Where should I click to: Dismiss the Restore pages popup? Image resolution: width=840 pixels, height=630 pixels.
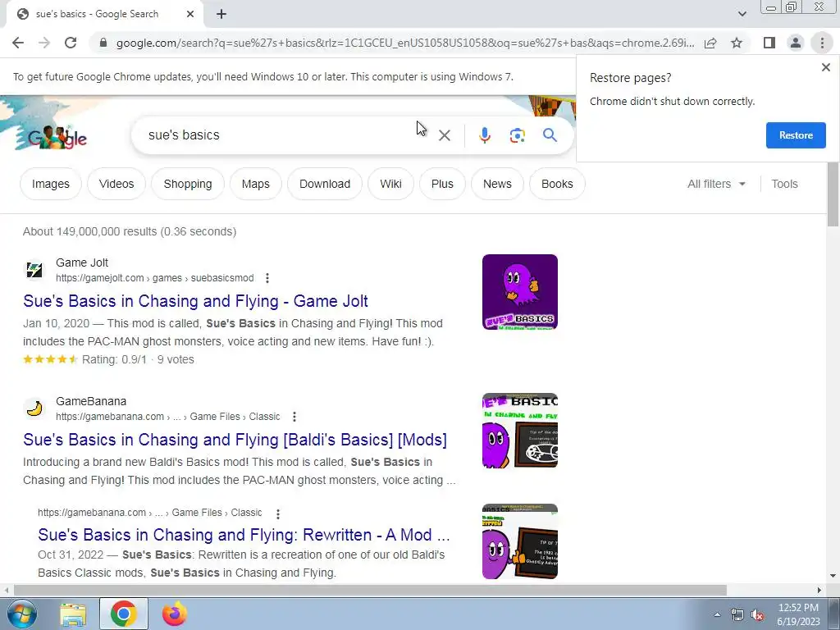(x=825, y=67)
